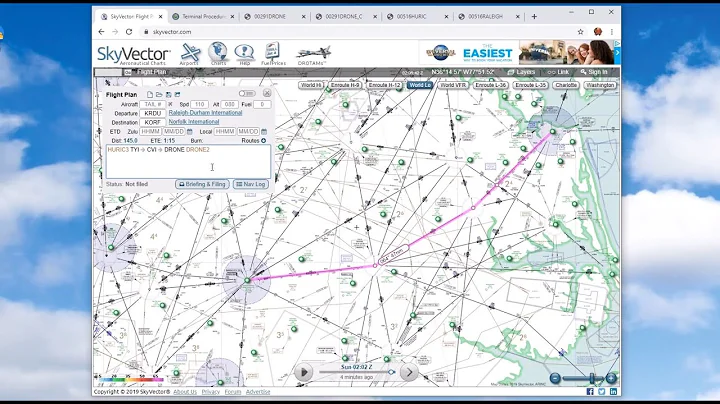Screen dimensions: 720x404
Task: Open the Forum footer link
Action: point(233,392)
